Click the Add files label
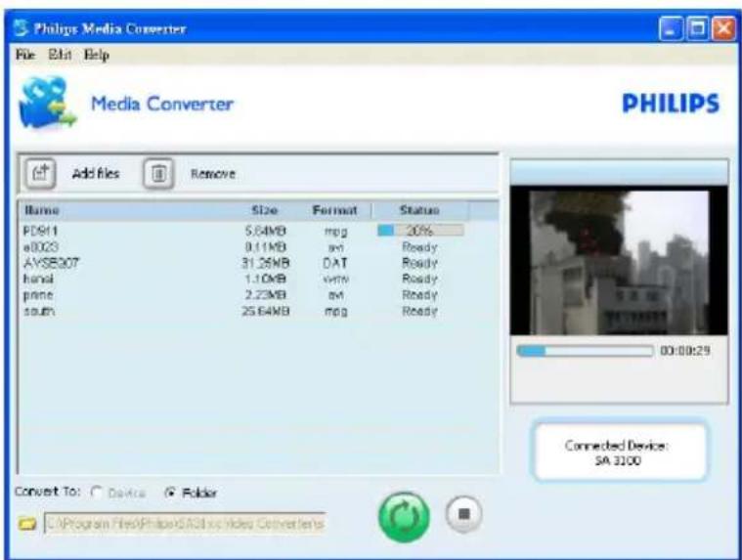This screenshot has height=560, width=742. tap(96, 174)
